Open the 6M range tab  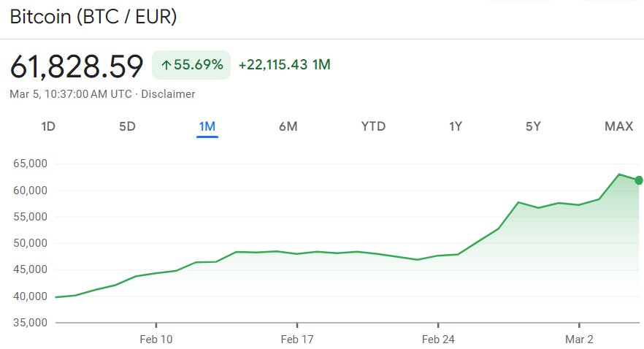click(x=288, y=126)
